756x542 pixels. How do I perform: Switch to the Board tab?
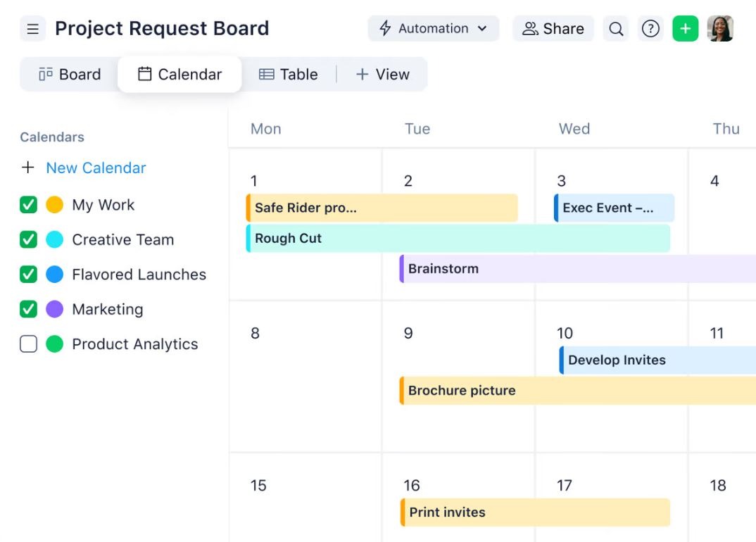point(70,75)
